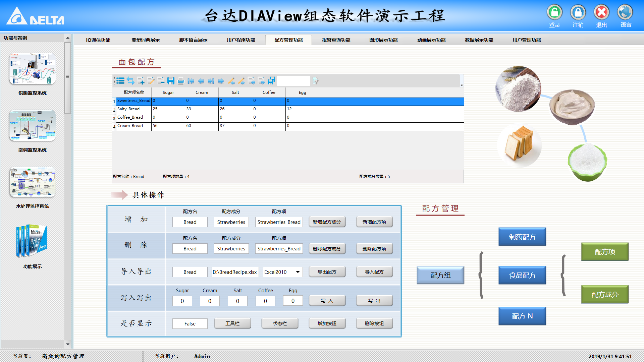Open the IO通信功能 tab
Viewport: 644px width, 362px height.
(98, 40)
